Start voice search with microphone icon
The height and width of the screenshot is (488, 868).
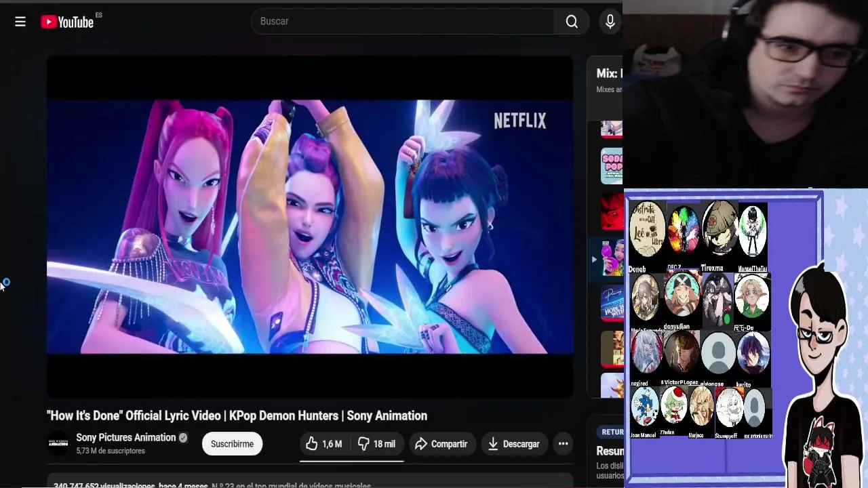tap(610, 22)
